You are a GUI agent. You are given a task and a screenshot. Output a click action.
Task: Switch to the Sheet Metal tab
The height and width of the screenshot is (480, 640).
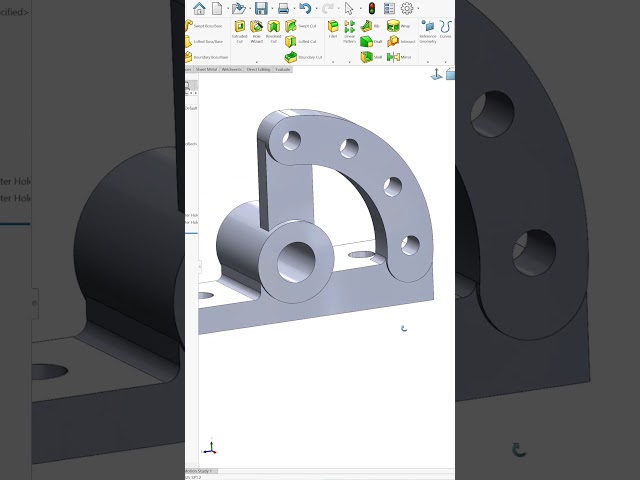tap(206, 69)
